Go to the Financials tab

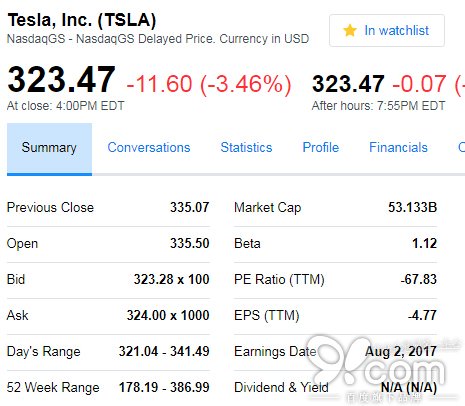point(398,147)
